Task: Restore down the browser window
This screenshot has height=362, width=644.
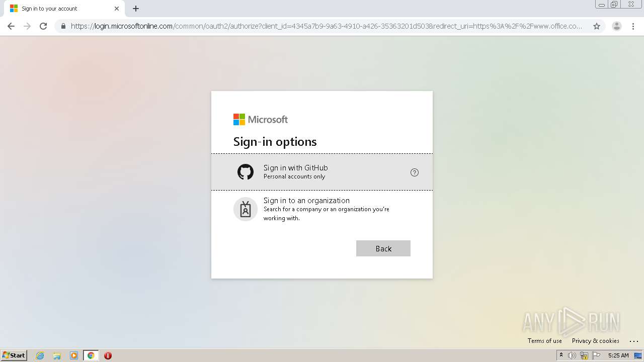Action: pos(614,4)
